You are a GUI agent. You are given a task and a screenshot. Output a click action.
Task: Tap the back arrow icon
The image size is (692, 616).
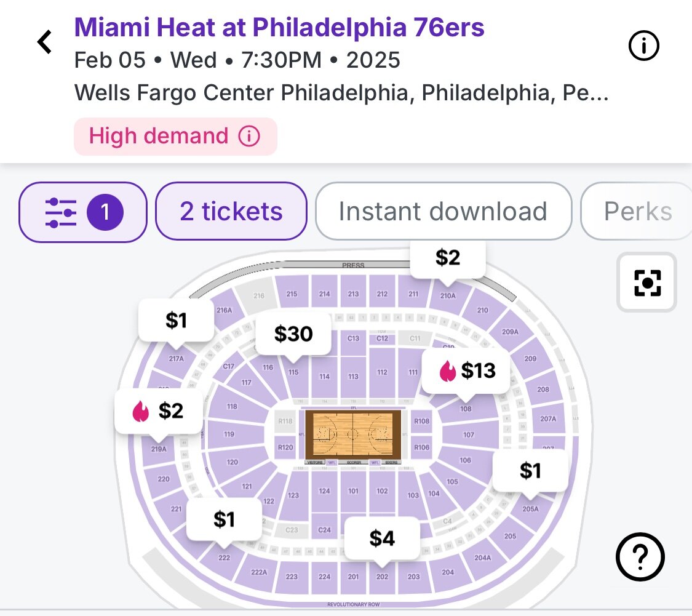point(44,42)
